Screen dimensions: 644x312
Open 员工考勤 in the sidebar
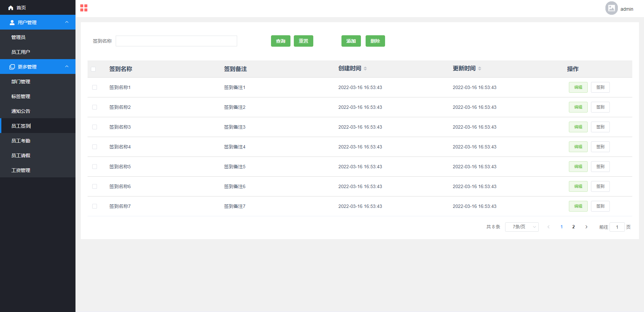coord(21,141)
